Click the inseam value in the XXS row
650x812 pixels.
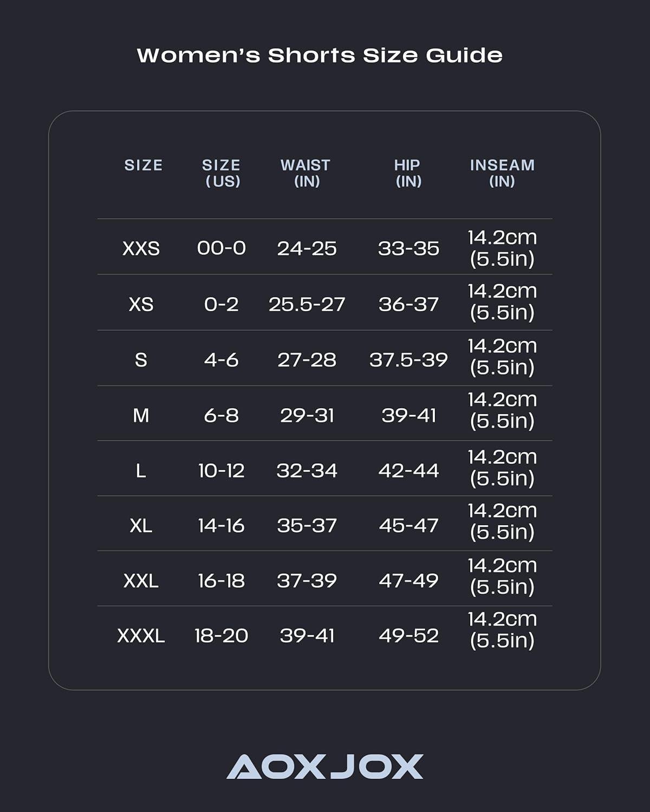(502, 248)
